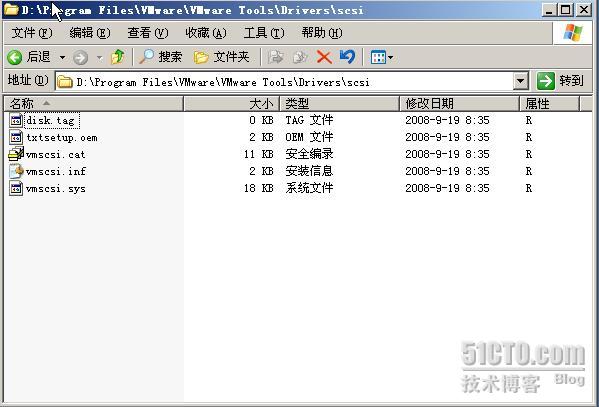Select the vmscsi.cat file icon
599x407 pixels.
pos(16,154)
